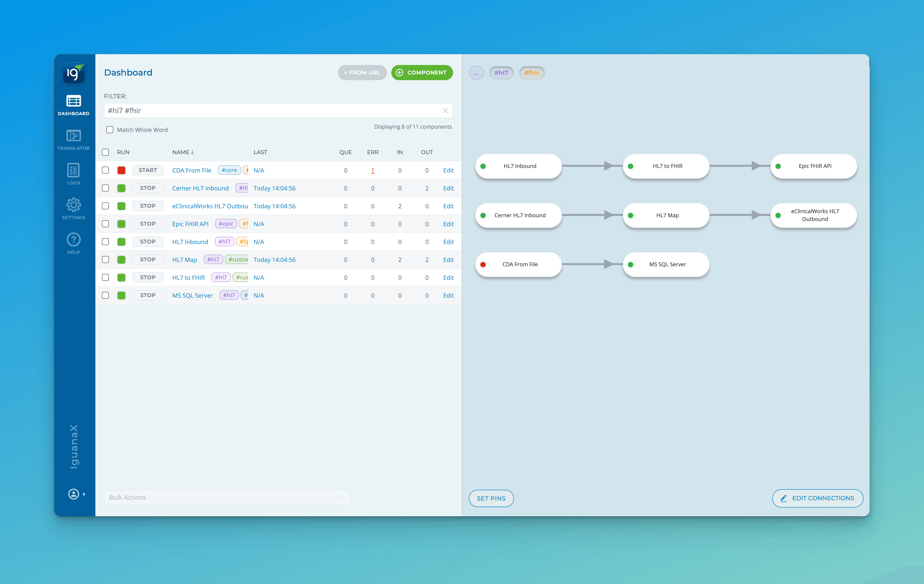Edit the HL7 to FHIR component
This screenshot has width=924, height=584.
447,277
